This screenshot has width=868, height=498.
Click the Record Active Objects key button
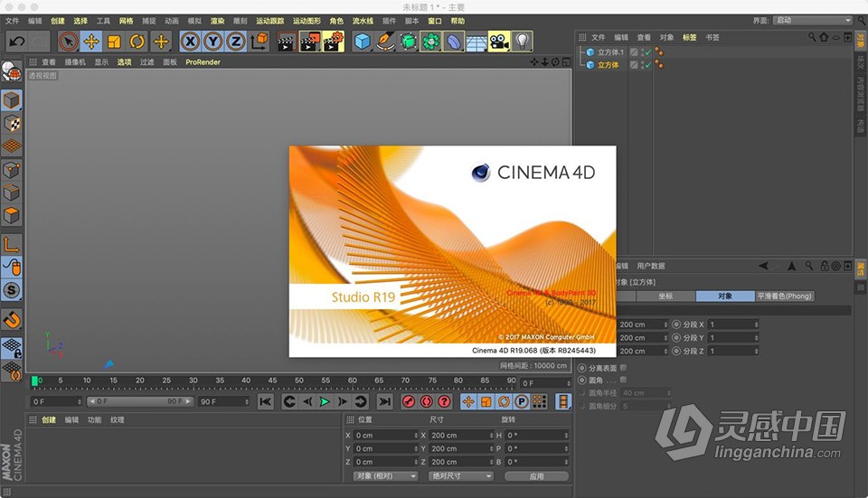pyautogui.click(x=409, y=401)
